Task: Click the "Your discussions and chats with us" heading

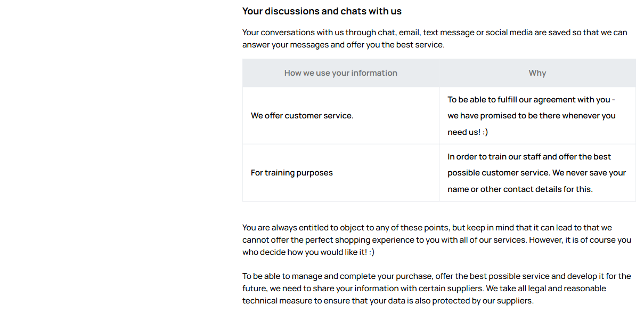Action: pyautogui.click(x=322, y=11)
